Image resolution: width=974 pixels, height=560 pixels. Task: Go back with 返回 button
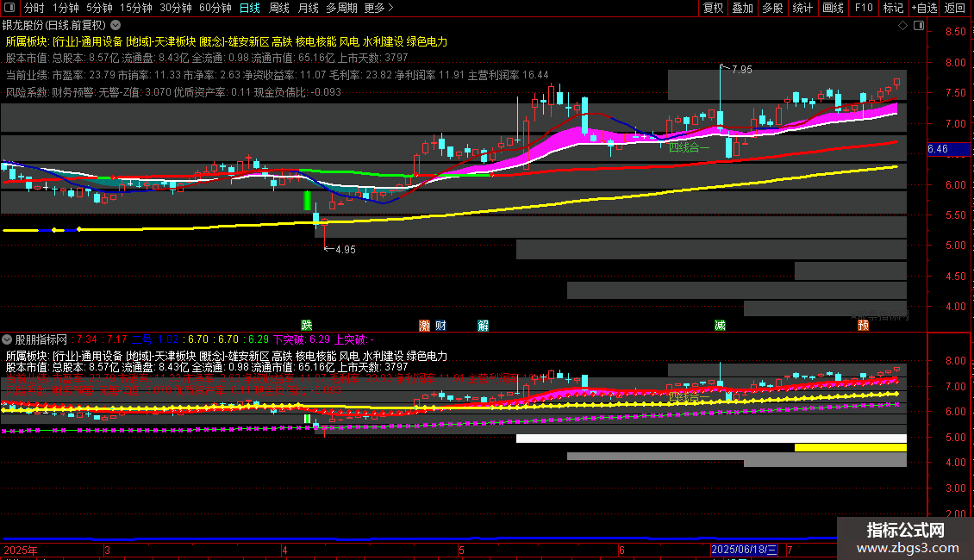[x=955, y=8]
